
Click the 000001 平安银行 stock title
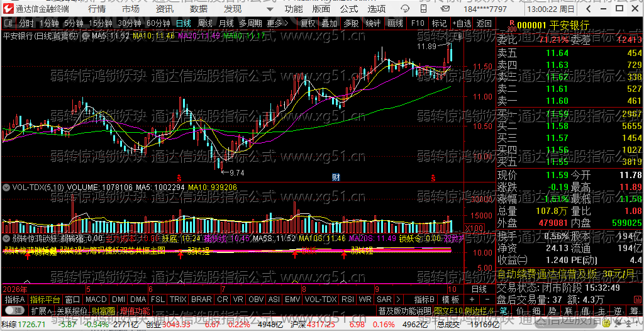pyautogui.click(x=555, y=26)
